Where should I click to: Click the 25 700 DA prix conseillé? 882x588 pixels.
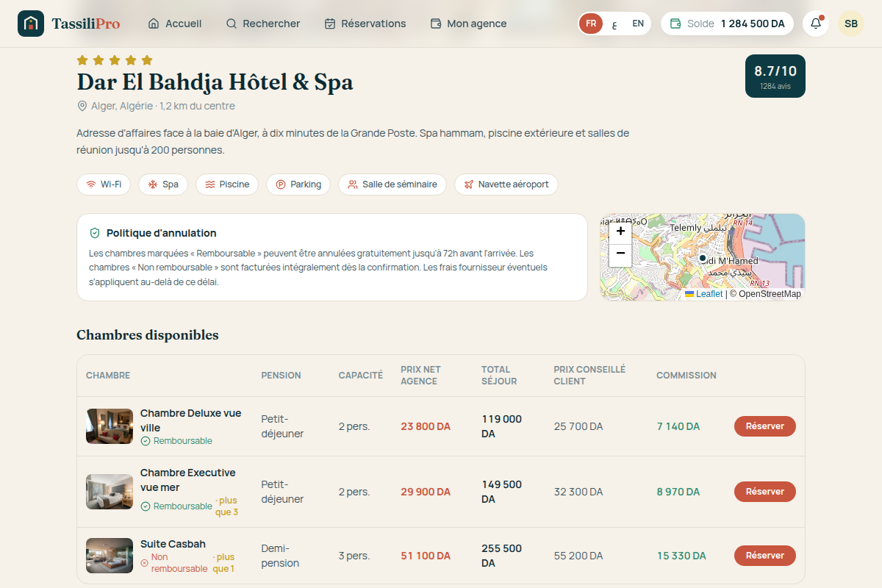click(x=578, y=426)
